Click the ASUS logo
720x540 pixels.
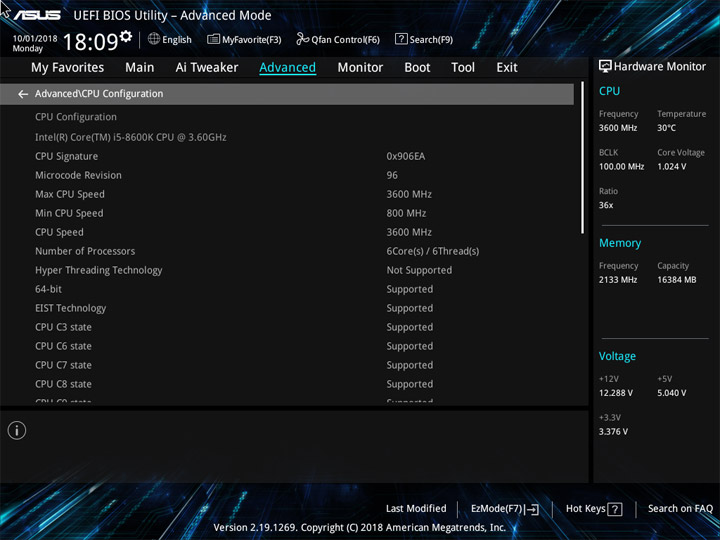pos(37,15)
